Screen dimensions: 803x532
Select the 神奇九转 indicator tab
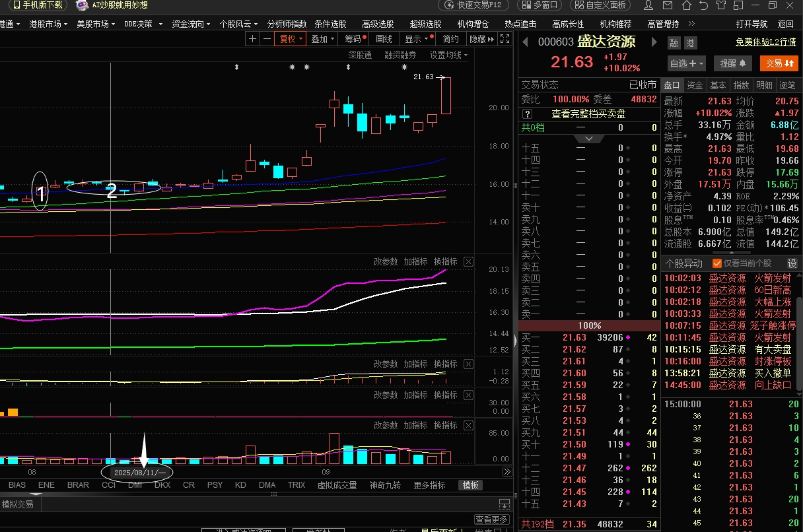[x=385, y=485]
